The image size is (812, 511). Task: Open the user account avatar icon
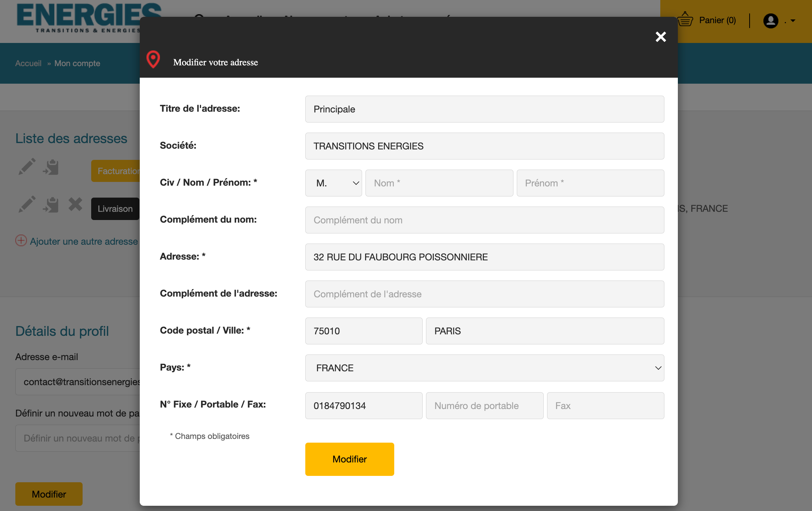pyautogui.click(x=771, y=21)
